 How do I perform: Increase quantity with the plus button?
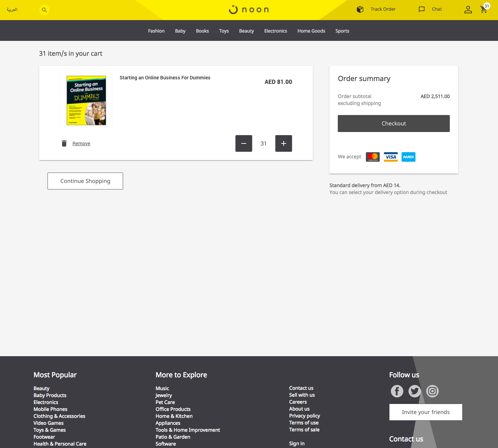coord(284,143)
